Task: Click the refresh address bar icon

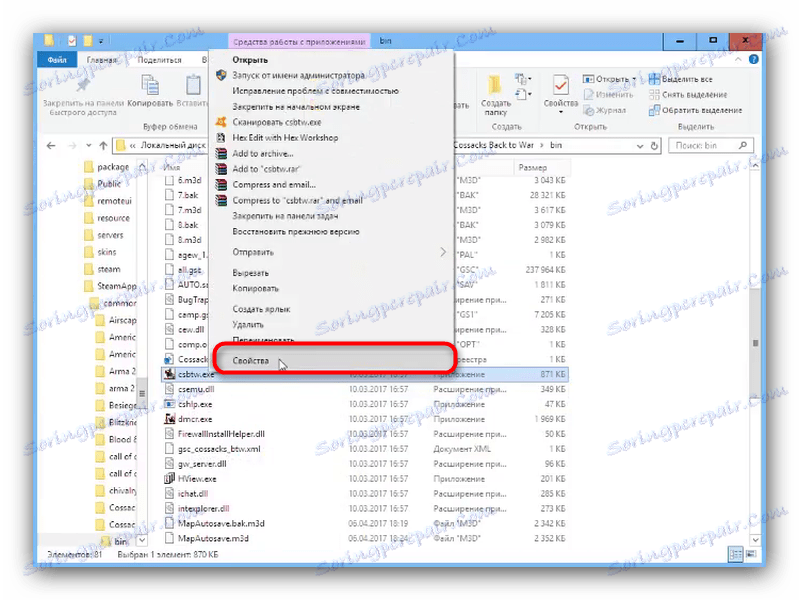Action: click(654, 146)
